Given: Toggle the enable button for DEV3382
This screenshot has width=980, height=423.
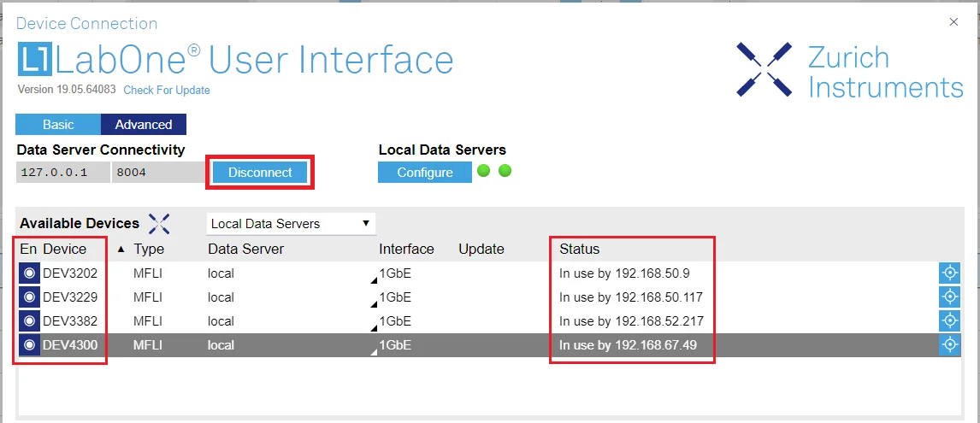Looking at the screenshot, I should [x=29, y=320].
